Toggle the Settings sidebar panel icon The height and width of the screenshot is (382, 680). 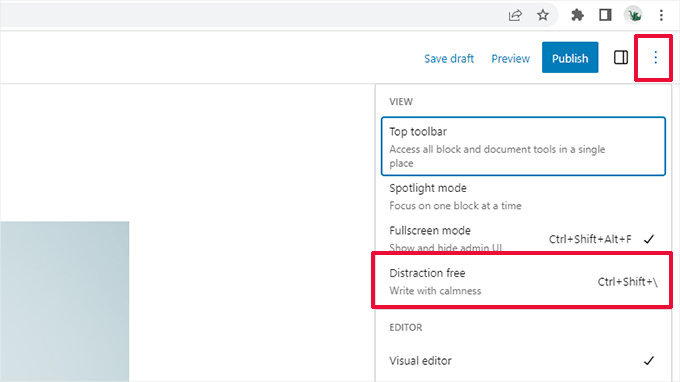point(621,58)
